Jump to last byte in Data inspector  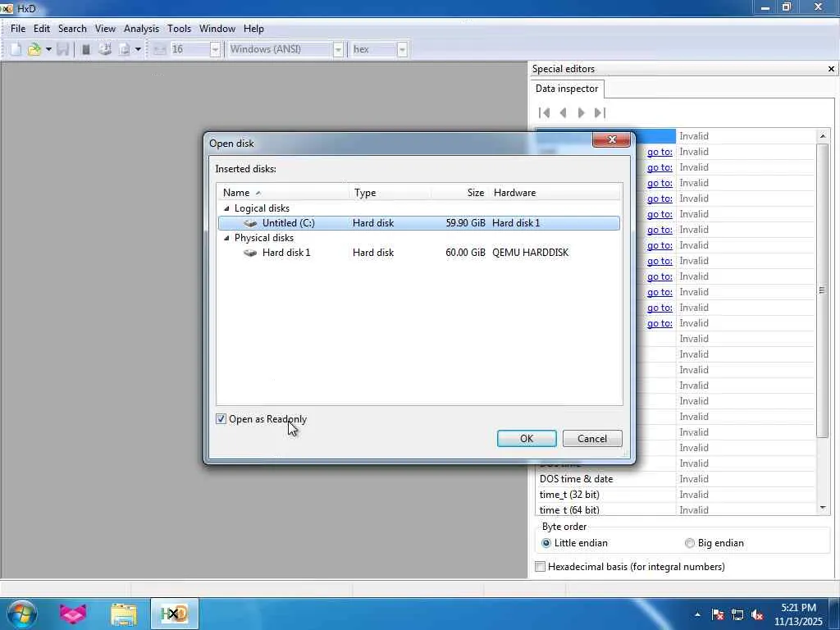(x=600, y=112)
